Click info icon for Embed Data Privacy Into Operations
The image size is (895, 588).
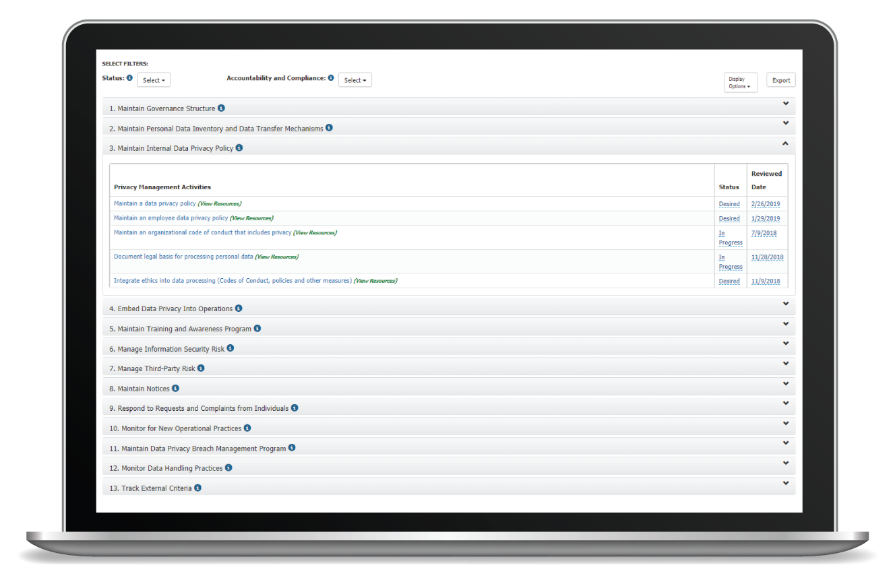(x=239, y=308)
